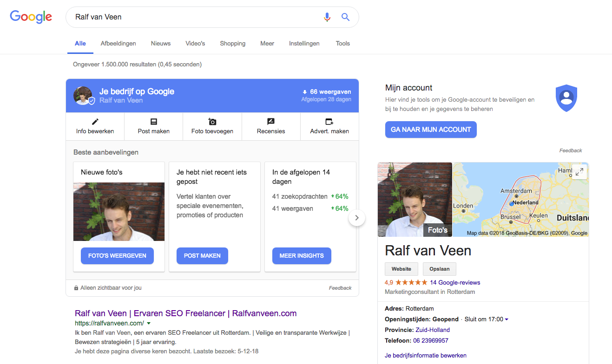Click the Netherlands map thumbnail

click(x=521, y=200)
